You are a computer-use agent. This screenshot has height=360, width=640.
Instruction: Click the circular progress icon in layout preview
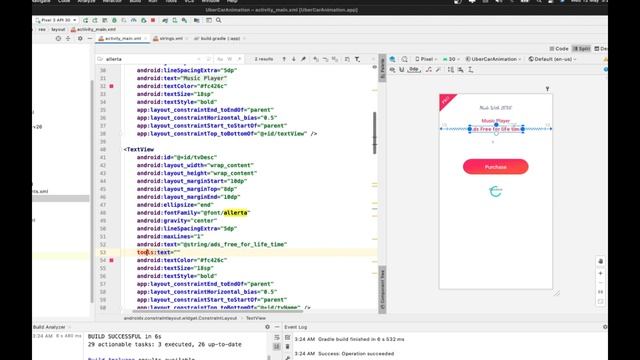coord(496,191)
